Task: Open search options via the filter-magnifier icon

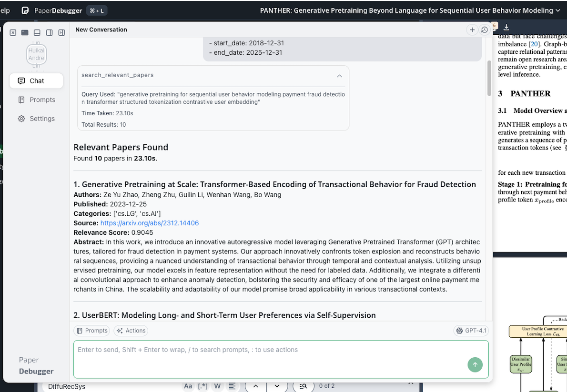Action: click(303, 386)
